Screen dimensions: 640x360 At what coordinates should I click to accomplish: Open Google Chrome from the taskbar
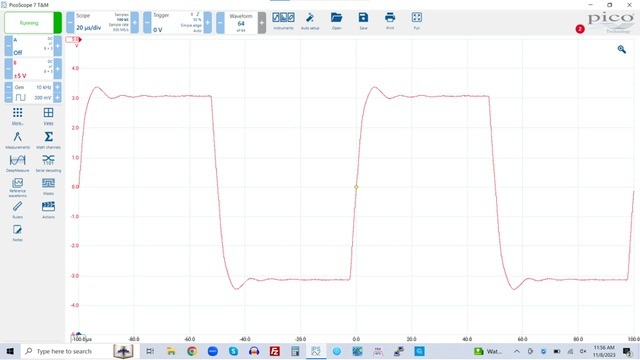click(191, 351)
